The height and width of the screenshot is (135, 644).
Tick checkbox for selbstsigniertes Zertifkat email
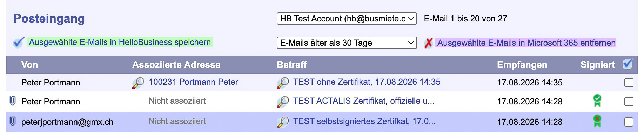[x=629, y=122]
